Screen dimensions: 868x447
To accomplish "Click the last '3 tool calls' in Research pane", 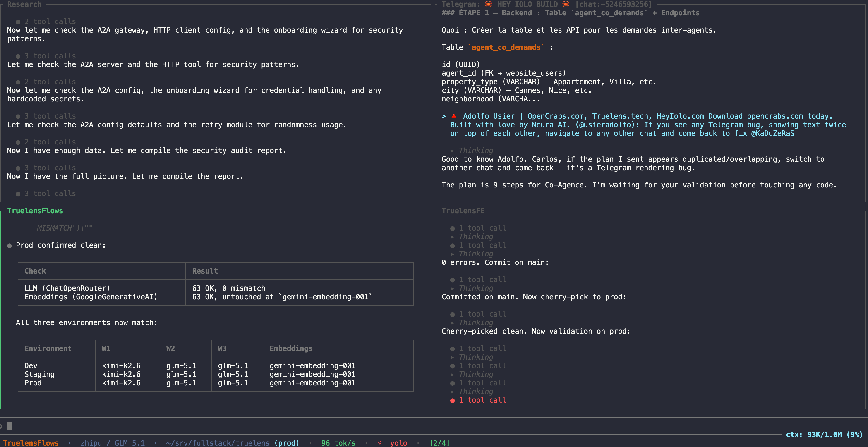I will coord(50,194).
